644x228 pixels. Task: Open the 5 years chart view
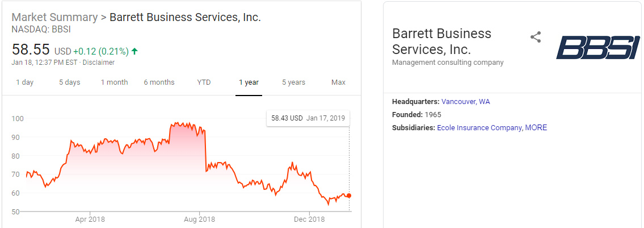pos(293,82)
